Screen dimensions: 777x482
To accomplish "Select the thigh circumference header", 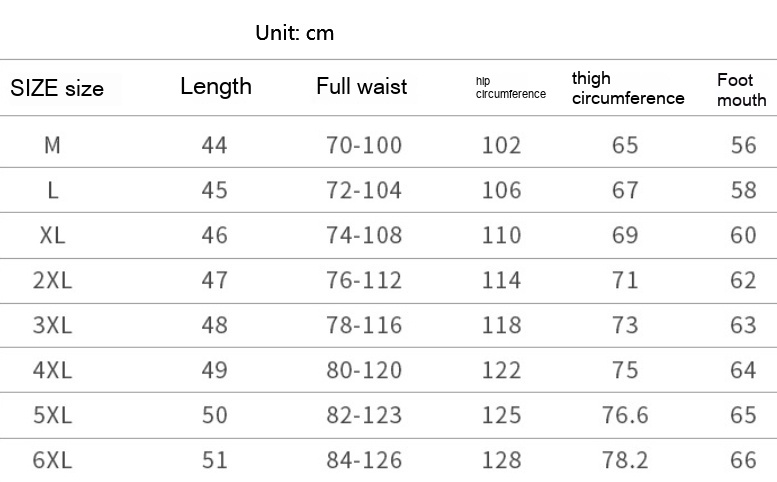I will pyautogui.click(x=628, y=88).
